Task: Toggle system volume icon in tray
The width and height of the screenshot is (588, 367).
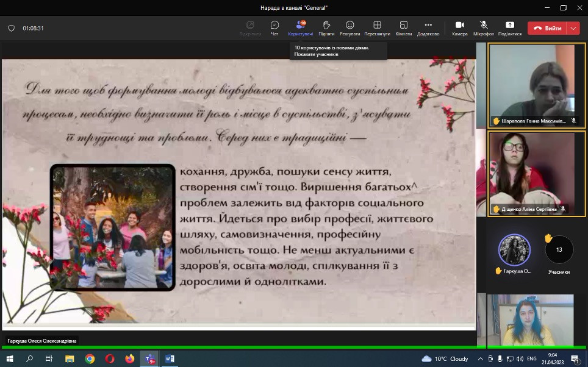Action: pyautogui.click(x=511, y=359)
